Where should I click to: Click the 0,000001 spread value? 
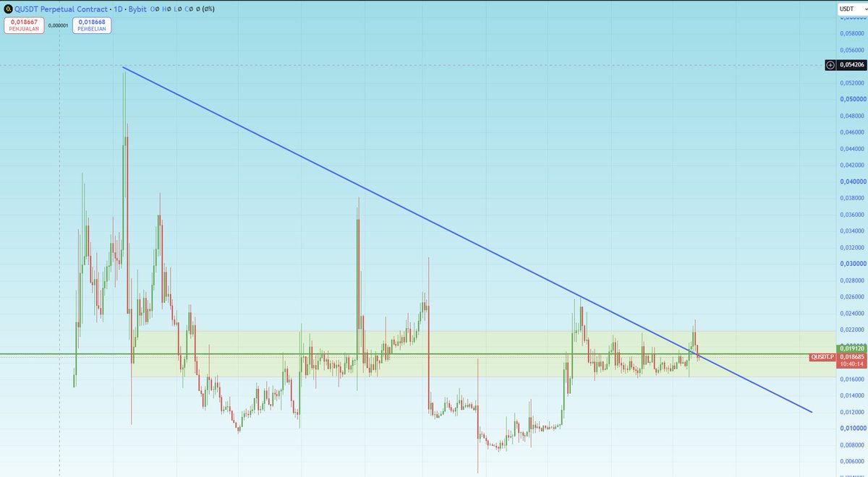click(59, 26)
